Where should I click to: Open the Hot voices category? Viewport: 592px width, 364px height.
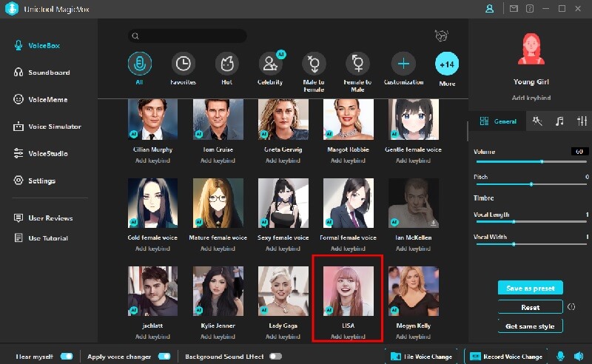click(x=226, y=64)
